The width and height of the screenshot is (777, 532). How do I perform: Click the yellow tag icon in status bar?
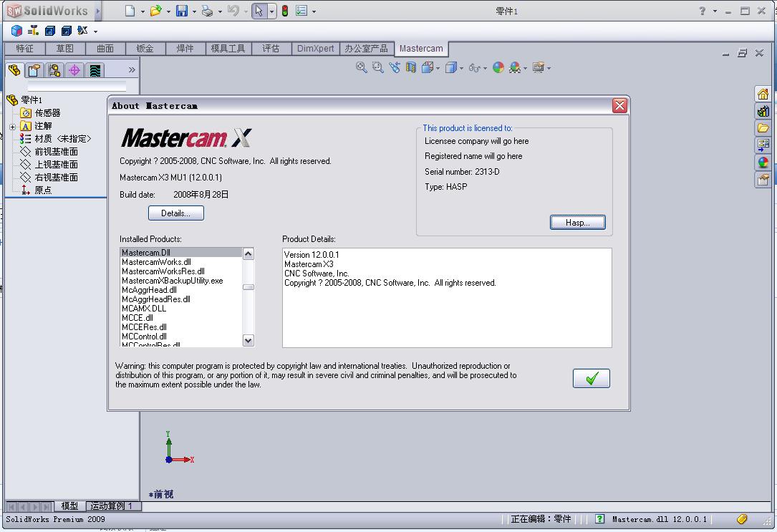[742, 518]
